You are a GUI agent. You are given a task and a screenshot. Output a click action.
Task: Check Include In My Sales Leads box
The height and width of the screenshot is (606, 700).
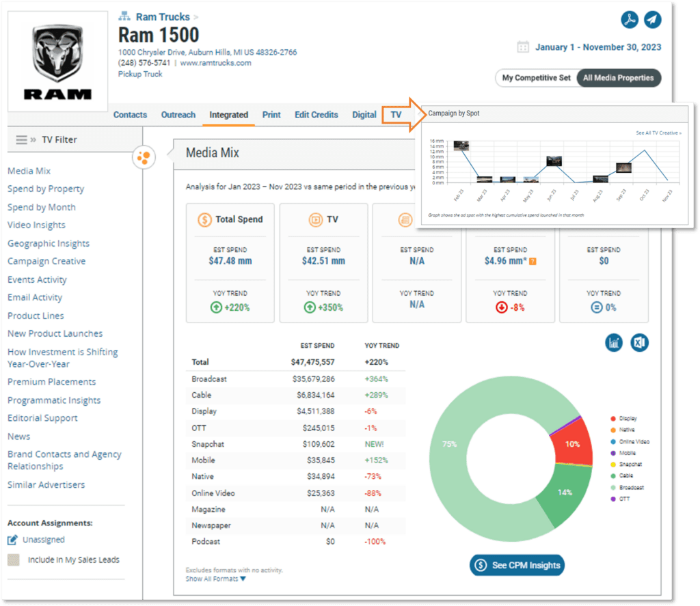pyautogui.click(x=14, y=560)
